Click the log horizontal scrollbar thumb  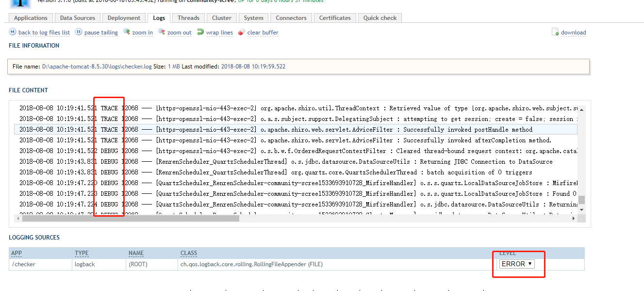(x=130, y=219)
